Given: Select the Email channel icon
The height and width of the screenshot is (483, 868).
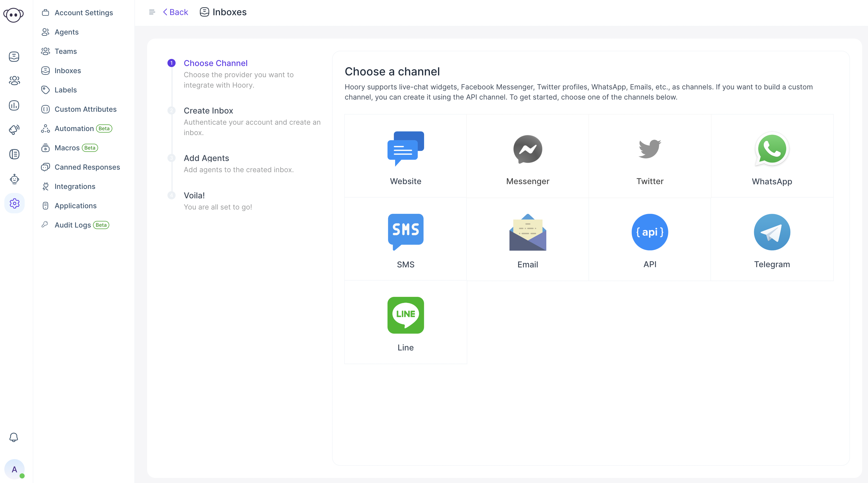Looking at the screenshot, I should (x=528, y=232).
